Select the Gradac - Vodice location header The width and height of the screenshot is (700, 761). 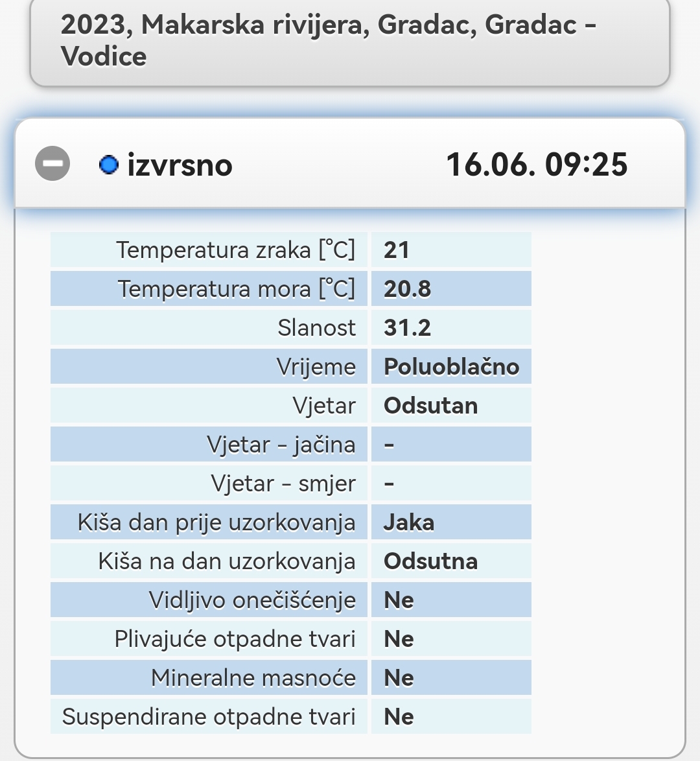click(349, 41)
